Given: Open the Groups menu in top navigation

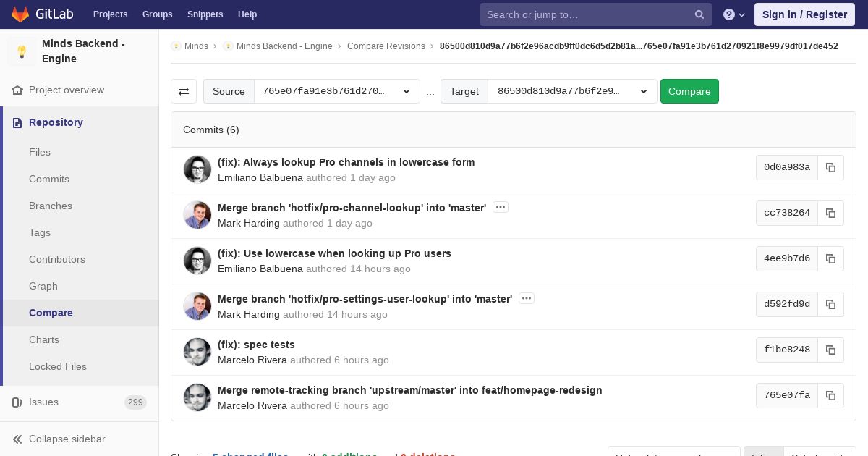Looking at the screenshot, I should pyautogui.click(x=157, y=14).
